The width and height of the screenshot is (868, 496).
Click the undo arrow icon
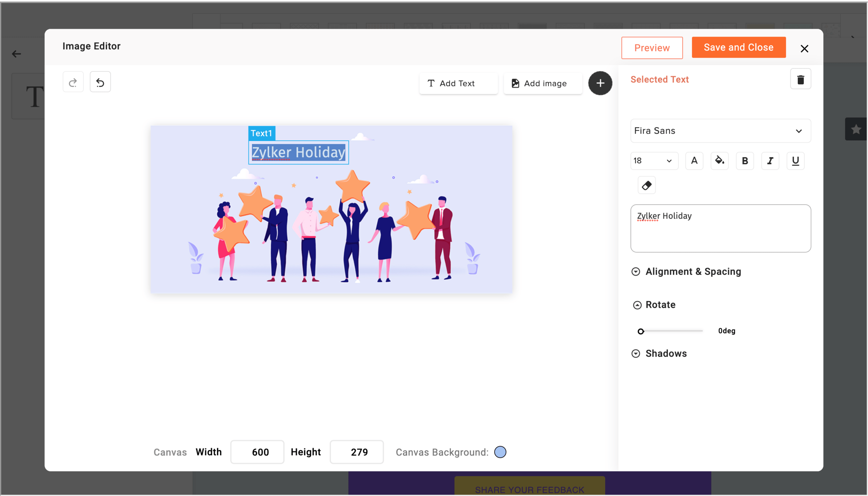(x=100, y=82)
